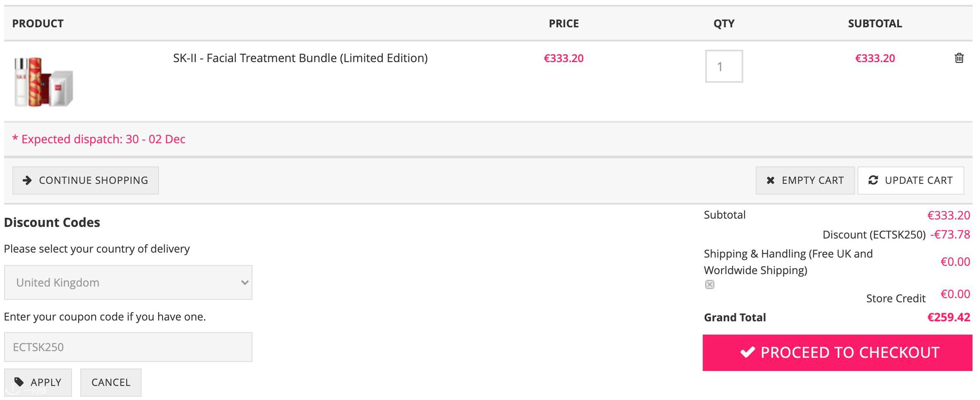Screen dimensions: 980x400
Task: Click the small x icon below shipping
Action: click(709, 284)
